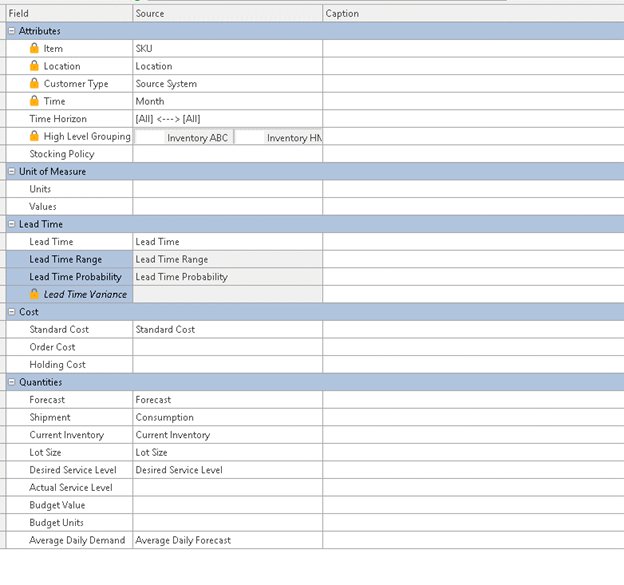The image size is (624, 585).
Task: Click the empty Actual Service Level source cell
Action: click(227, 488)
